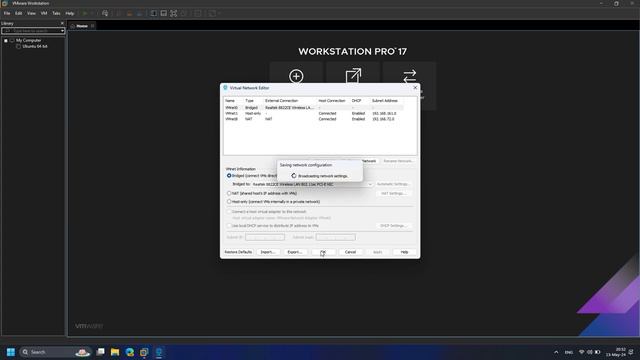Screen dimensions: 640x360
Task: Click the dialog Help button
Action: click(404, 252)
